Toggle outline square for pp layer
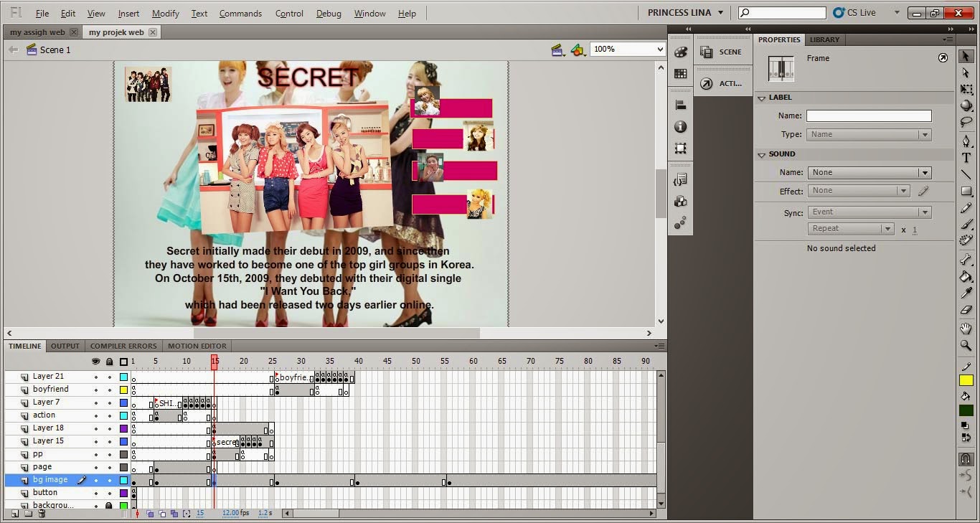This screenshot has width=980, height=523. click(x=123, y=454)
